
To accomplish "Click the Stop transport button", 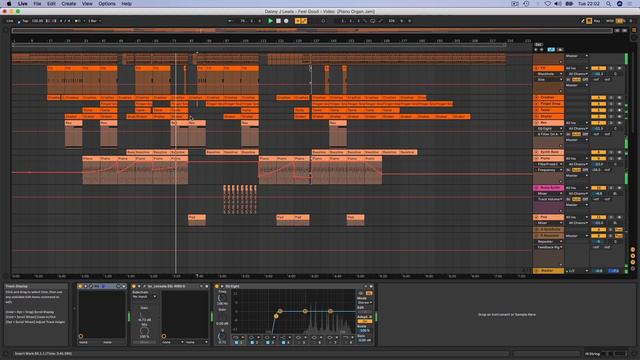I will (278, 21).
